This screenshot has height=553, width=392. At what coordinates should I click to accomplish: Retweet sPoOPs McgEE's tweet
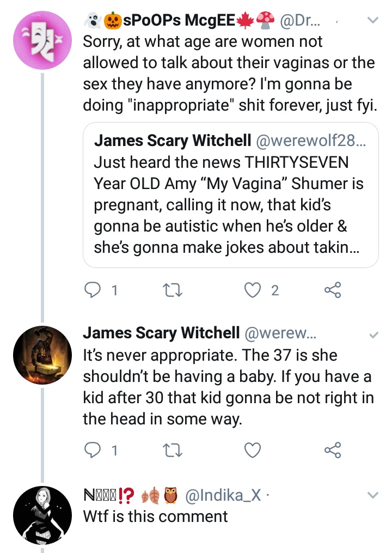pos(173,290)
